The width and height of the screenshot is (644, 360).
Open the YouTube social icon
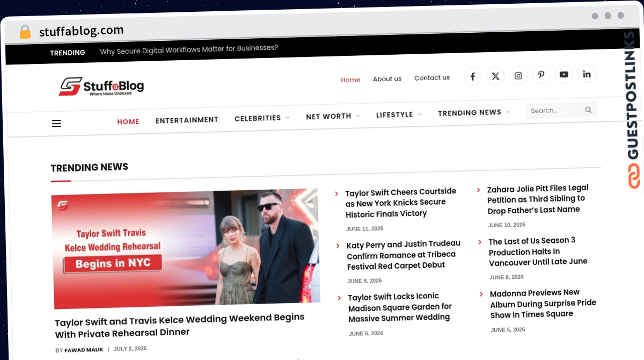click(564, 75)
